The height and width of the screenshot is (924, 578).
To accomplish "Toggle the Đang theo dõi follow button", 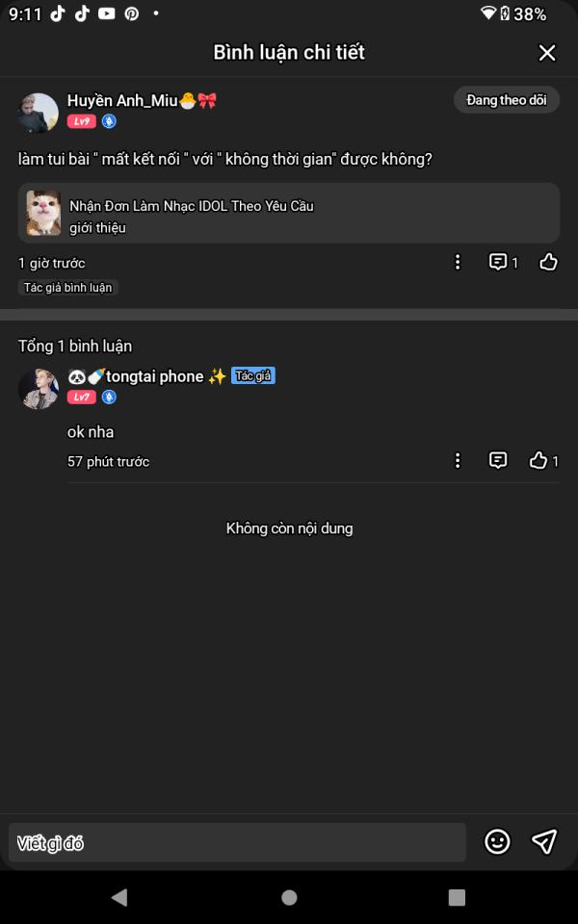I will pyautogui.click(x=506, y=100).
